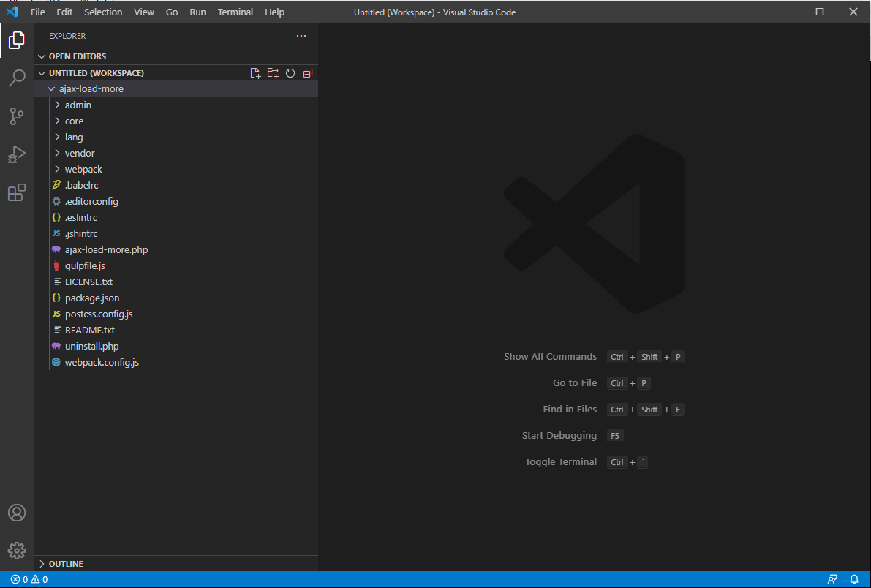Open the Selection menu
This screenshot has height=588, width=871.
[103, 12]
